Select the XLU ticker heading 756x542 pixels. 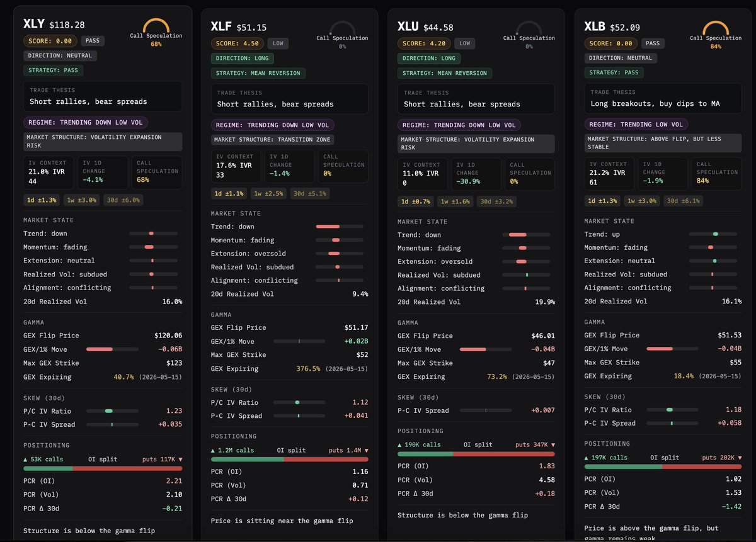[x=408, y=26]
